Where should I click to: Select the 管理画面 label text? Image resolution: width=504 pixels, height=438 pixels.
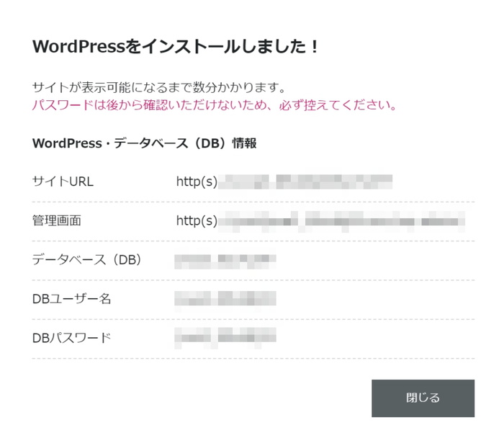(57, 221)
